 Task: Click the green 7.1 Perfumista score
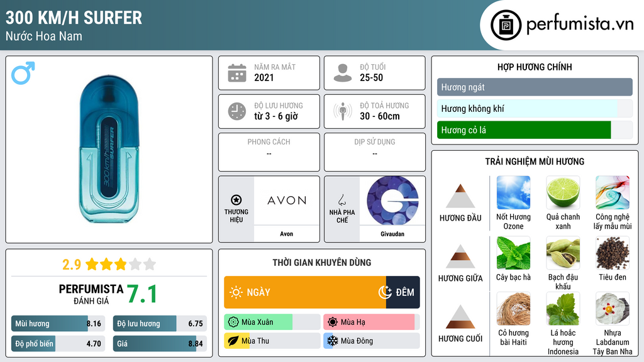point(142,294)
